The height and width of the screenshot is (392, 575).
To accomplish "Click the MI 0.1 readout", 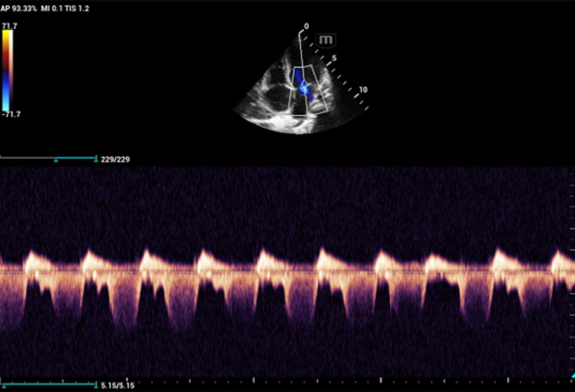I will 51,8.
